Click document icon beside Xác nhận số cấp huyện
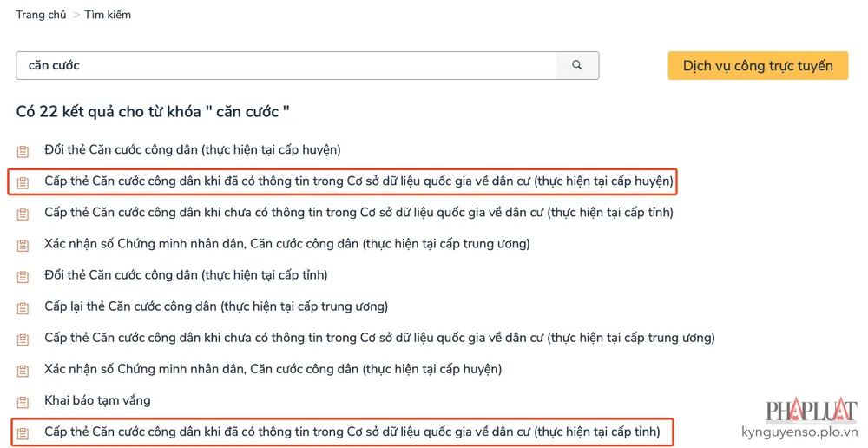 (x=23, y=371)
